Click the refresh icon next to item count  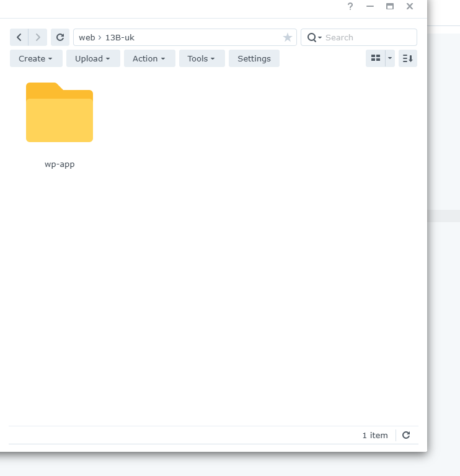click(406, 435)
